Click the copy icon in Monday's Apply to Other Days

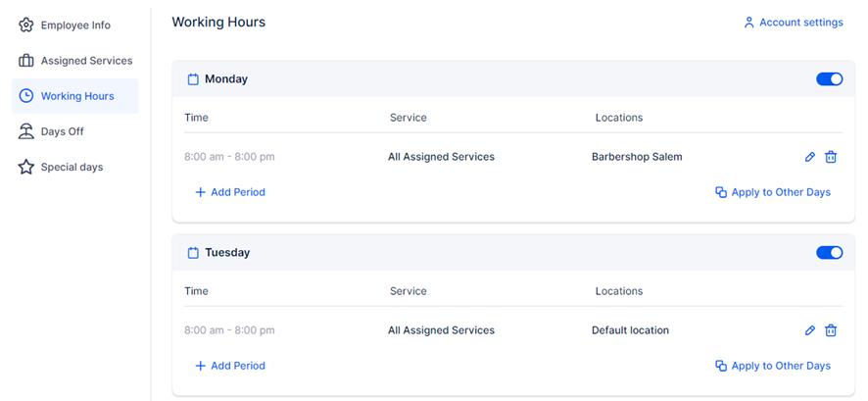point(721,192)
